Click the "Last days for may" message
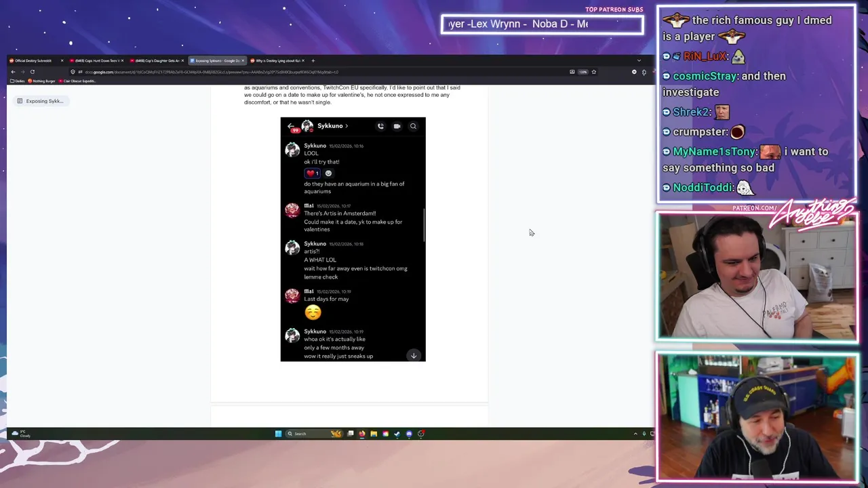The image size is (868, 488). point(326,299)
